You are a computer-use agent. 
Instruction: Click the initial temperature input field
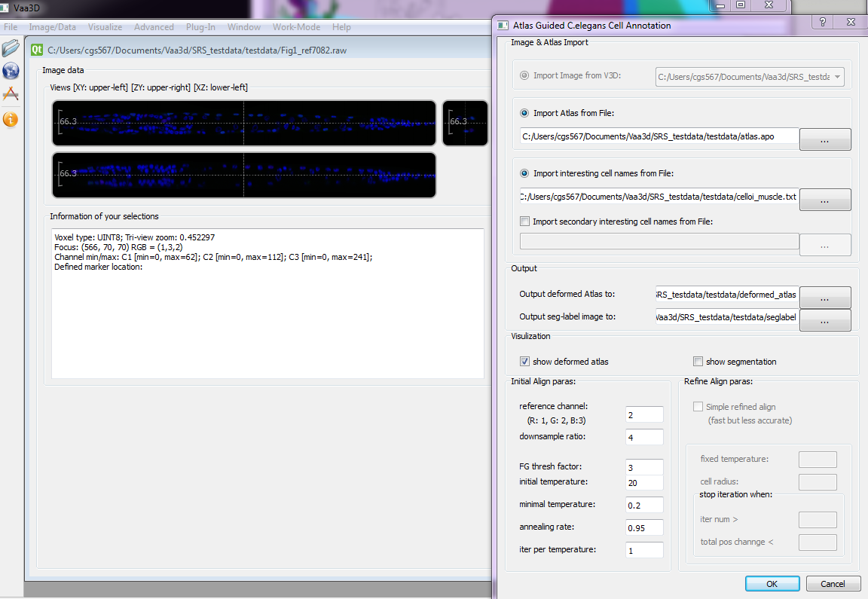(644, 482)
